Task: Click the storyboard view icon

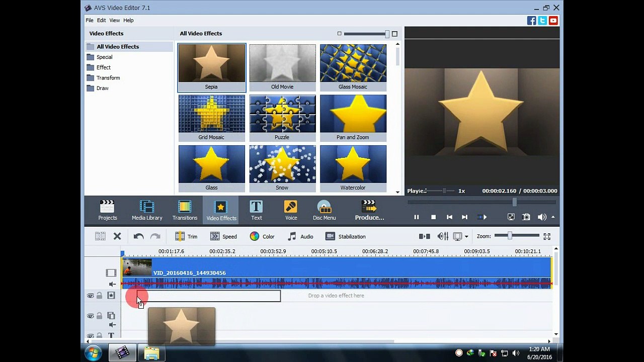Action: [x=424, y=236]
